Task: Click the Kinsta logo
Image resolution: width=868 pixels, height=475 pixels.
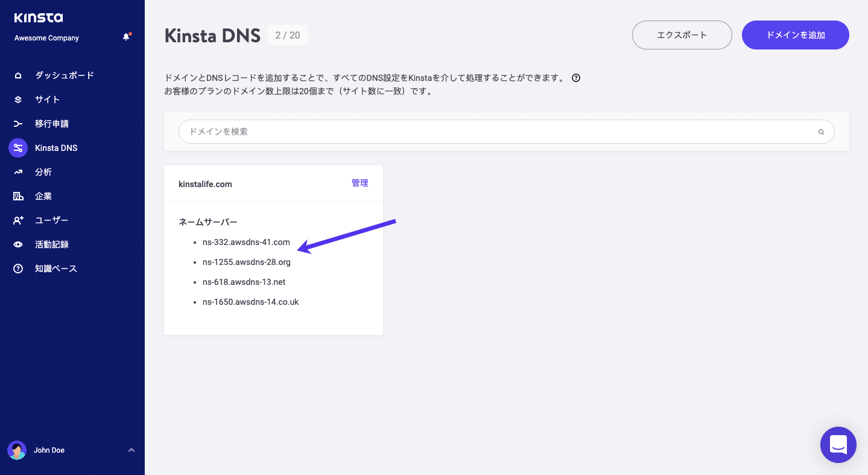Action: [x=38, y=18]
